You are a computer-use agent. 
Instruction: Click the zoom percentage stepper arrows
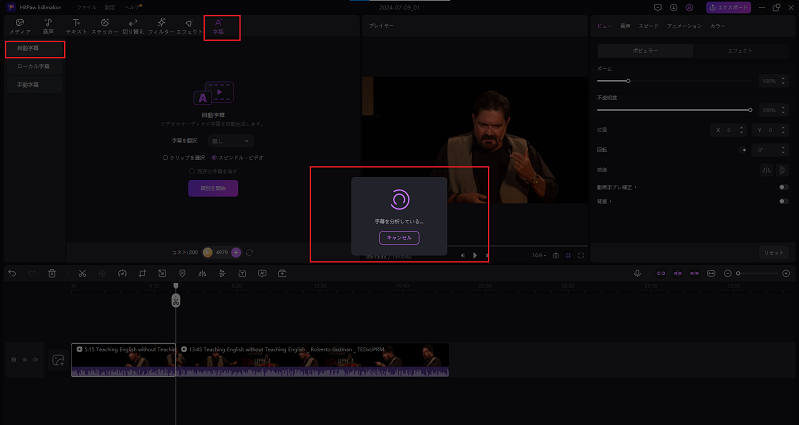[x=783, y=80]
